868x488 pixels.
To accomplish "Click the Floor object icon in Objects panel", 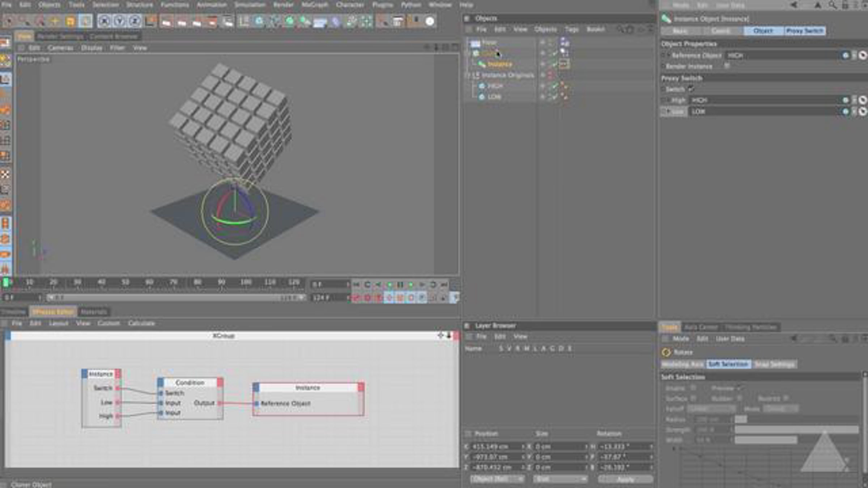I will point(475,43).
